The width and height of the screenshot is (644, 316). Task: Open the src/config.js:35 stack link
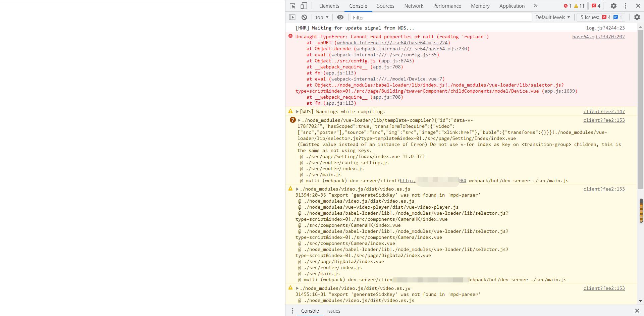point(384,55)
